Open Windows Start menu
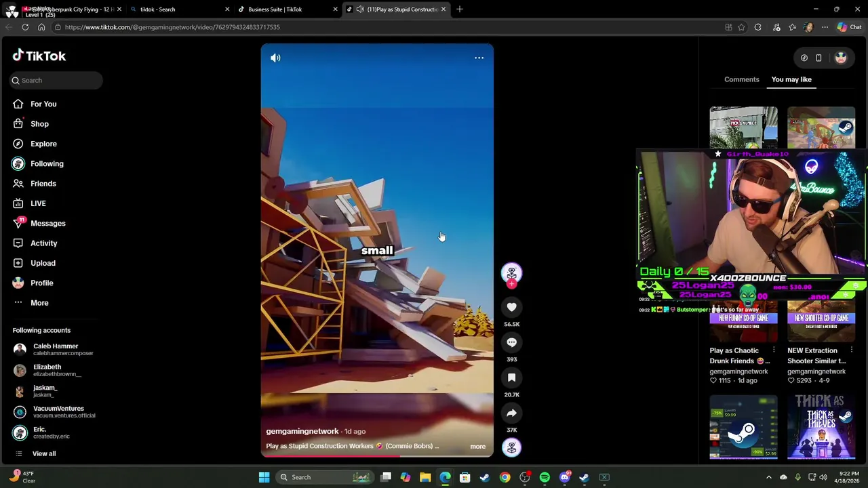 click(x=264, y=477)
